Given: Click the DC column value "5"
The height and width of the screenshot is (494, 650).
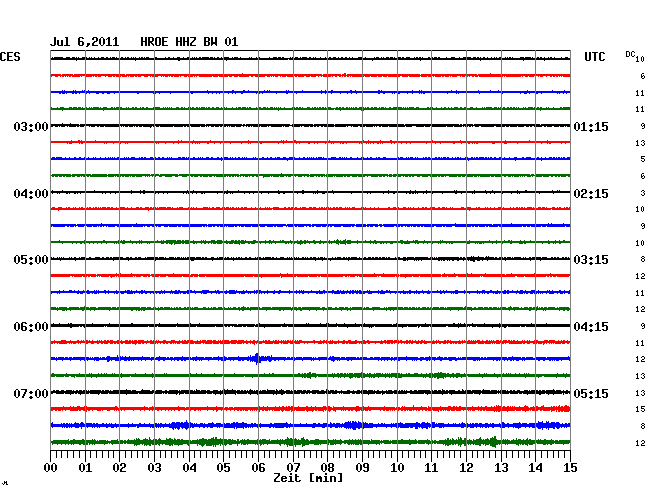Looking at the screenshot, I should point(643,159).
